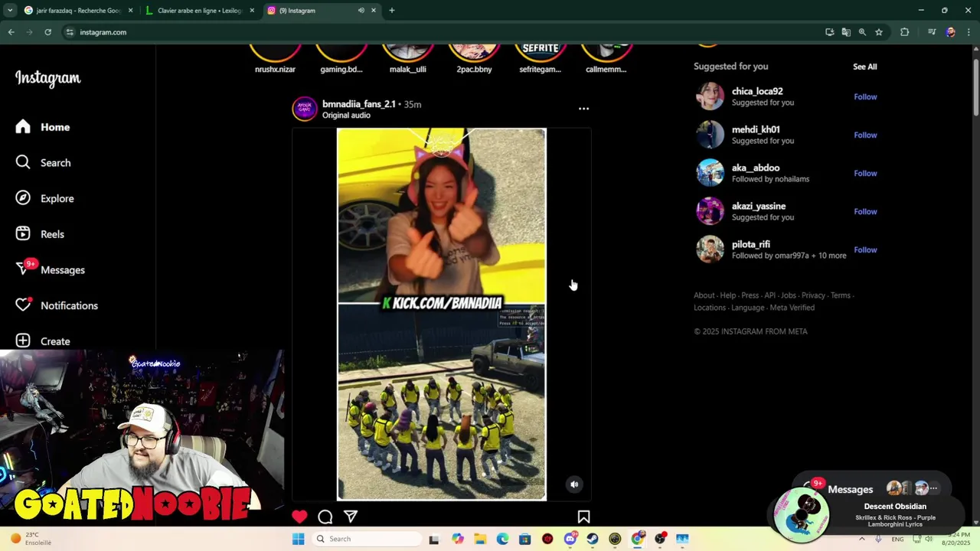The image size is (980, 551).
Task: Open Steam from taskbar
Action: pos(593,539)
